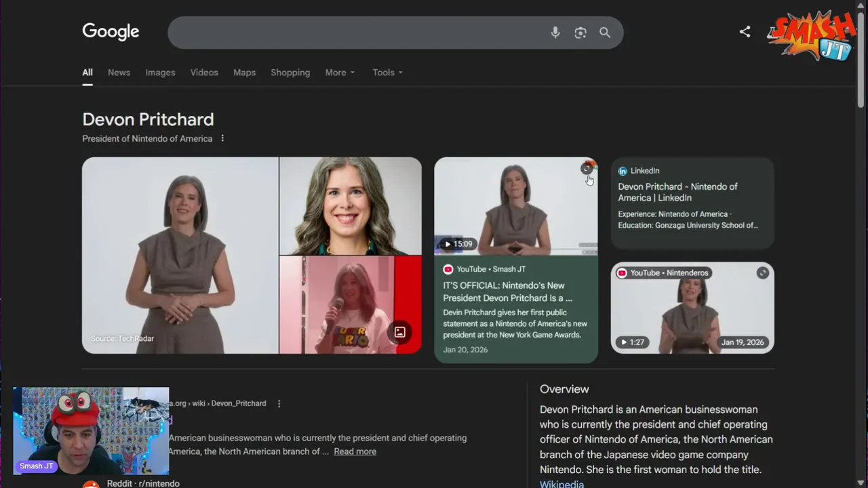
Task: Open three-dot menu next to wiki Devon_Pritchard result
Action: pyautogui.click(x=279, y=403)
